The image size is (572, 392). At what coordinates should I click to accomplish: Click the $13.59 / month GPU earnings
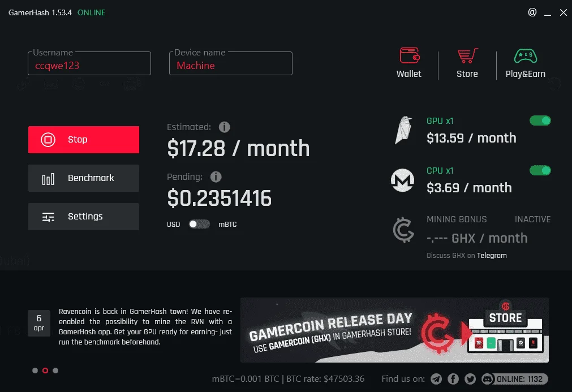point(471,138)
